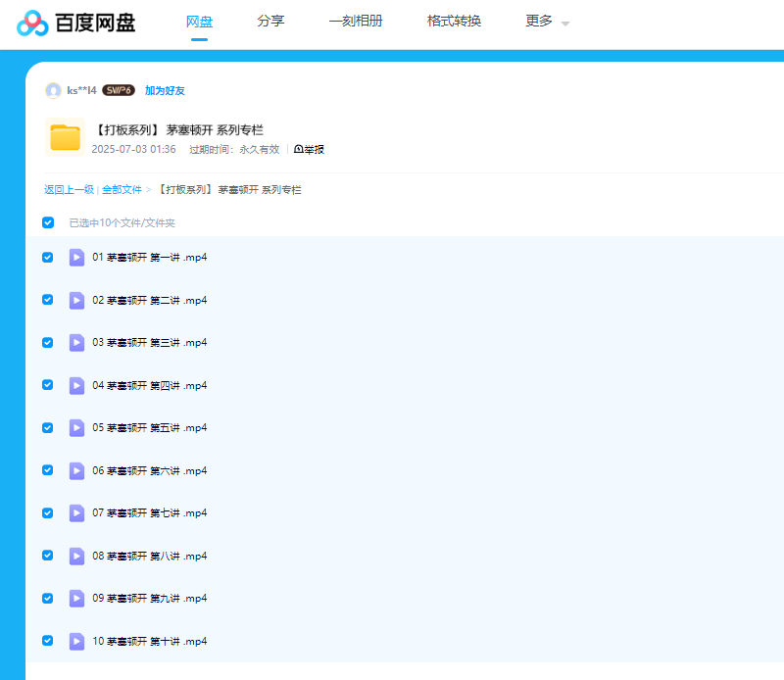Toggle the select-all files checkbox
Image resolution: width=784 pixels, height=680 pixels.
pyautogui.click(x=48, y=222)
